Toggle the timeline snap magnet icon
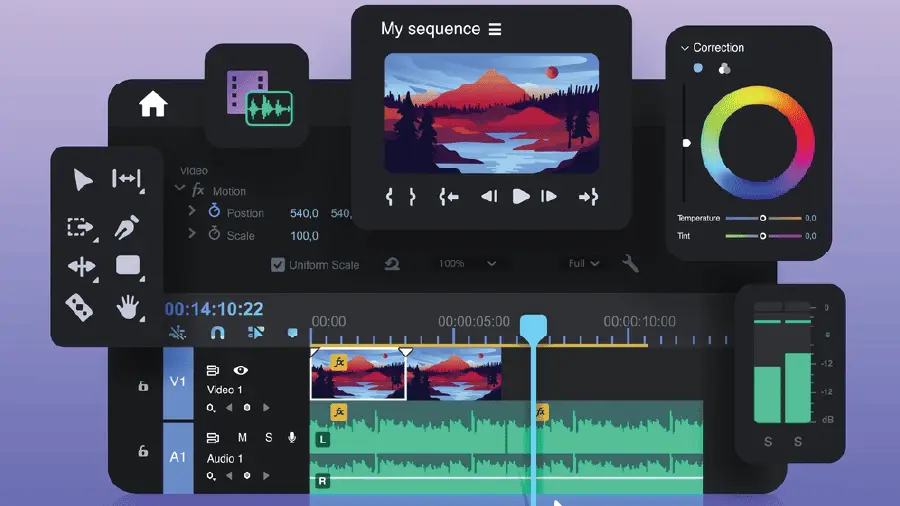Screen dimensions: 900x506 pos(217,333)
